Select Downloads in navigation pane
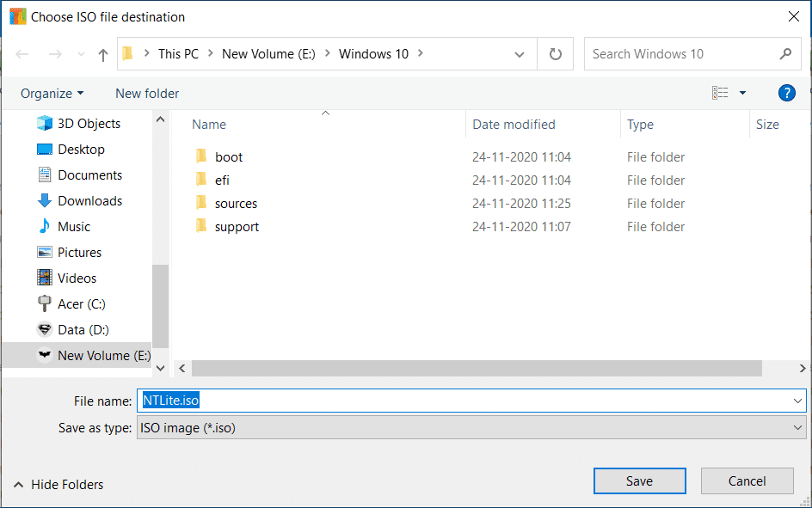The height and width of the screenshot is (508, 812). tap(90, 201)
